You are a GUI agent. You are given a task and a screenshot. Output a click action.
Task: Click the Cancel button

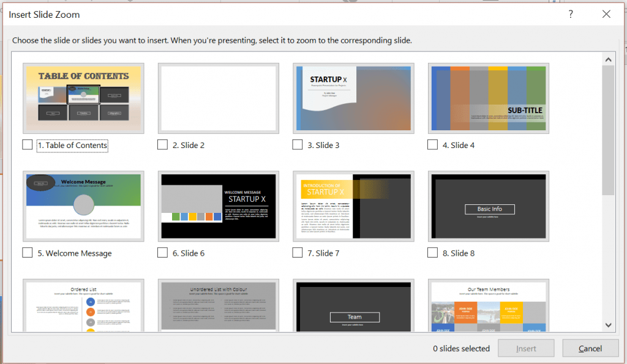[x=590, y=348]
